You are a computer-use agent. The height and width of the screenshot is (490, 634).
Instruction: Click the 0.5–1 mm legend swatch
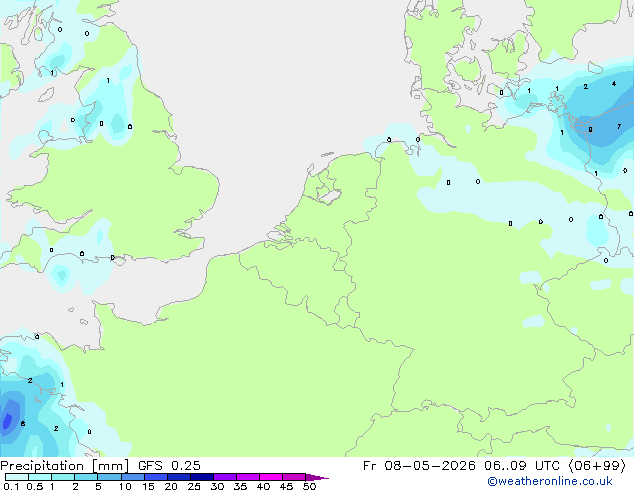(40, 477)
